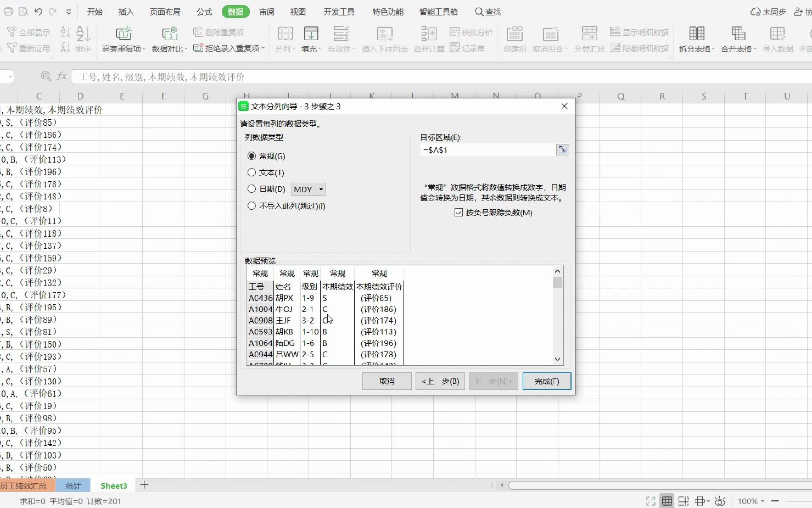Click the ascending sort icon

point(65,32)
